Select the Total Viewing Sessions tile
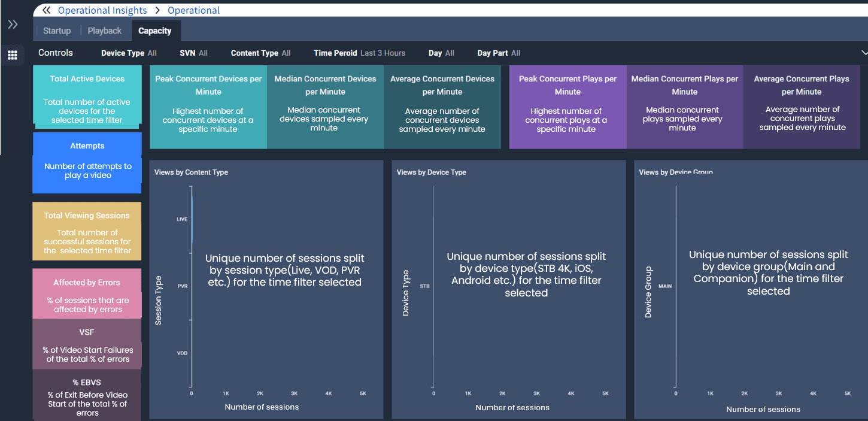 click(87, 231)
